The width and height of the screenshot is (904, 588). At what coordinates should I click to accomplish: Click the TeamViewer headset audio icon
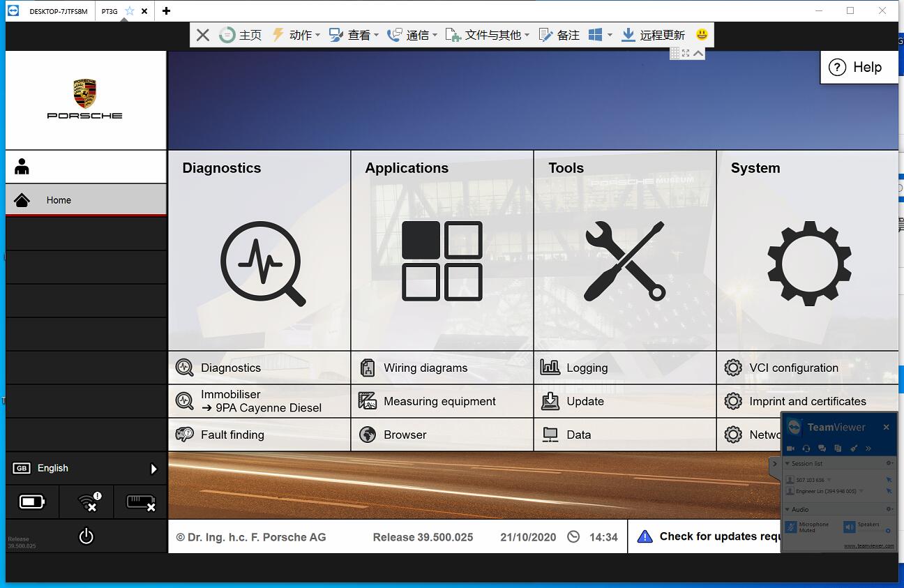[806, 448]
